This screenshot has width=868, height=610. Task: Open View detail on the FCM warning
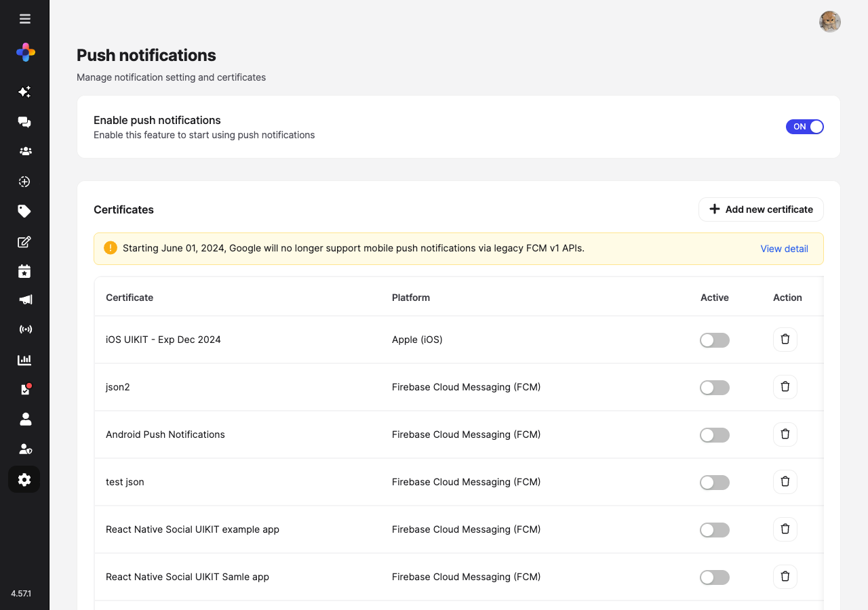click(784, 249)
